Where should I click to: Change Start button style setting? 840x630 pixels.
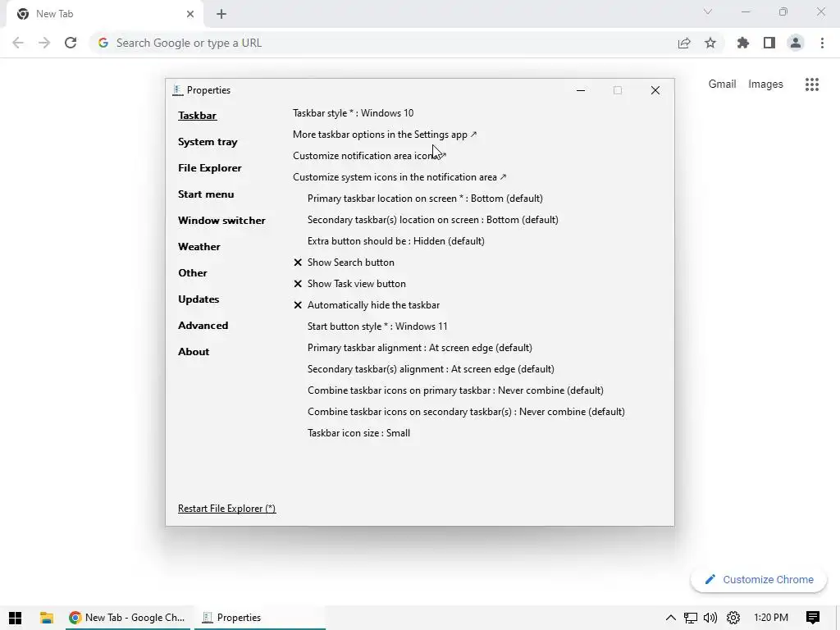(x=377, y=326)
